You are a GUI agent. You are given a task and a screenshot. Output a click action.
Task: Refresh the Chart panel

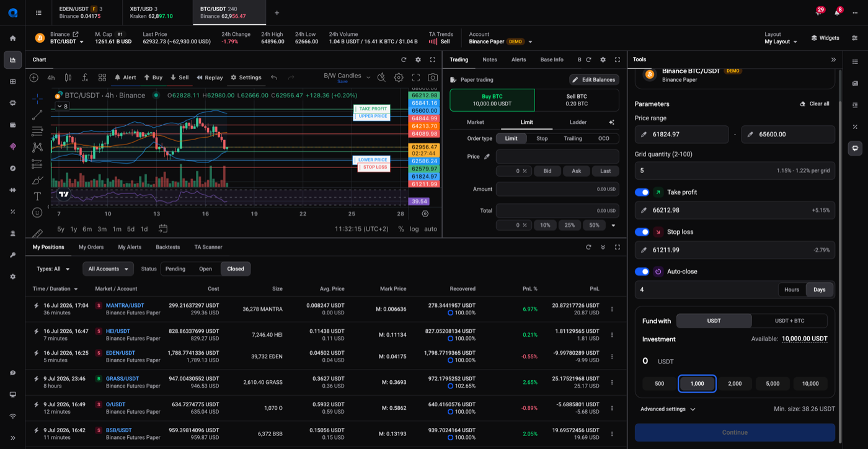(x=404, y=60)
